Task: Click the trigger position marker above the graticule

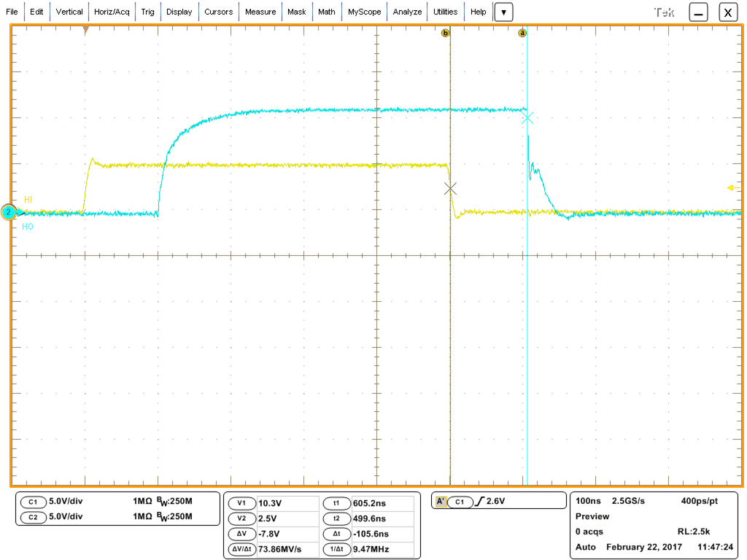Action: click(87, 29)
